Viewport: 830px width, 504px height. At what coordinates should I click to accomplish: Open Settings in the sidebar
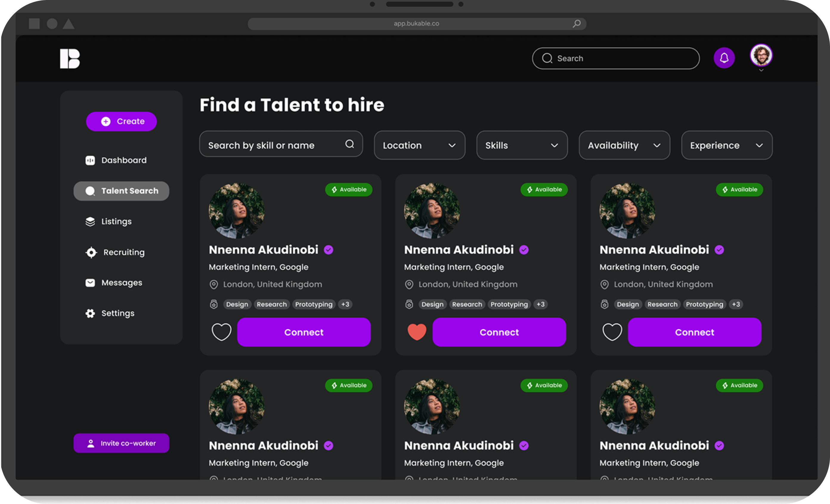(x=110, y=313)
